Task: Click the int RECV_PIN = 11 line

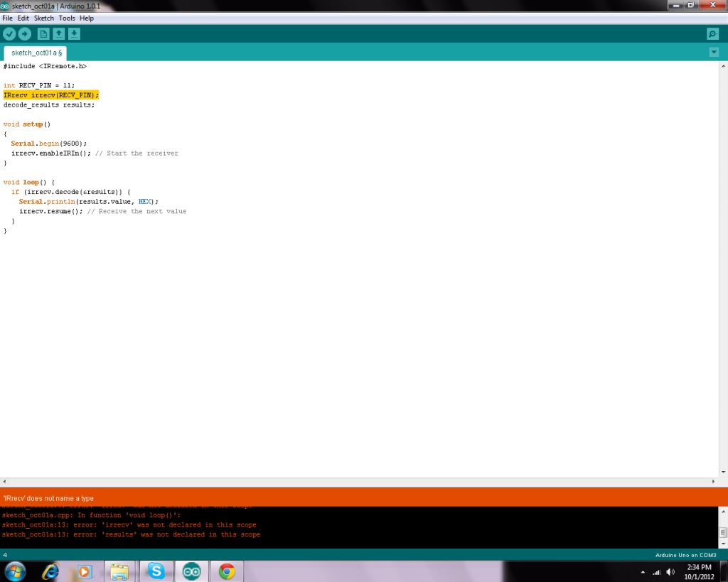Action: [39, 85]
